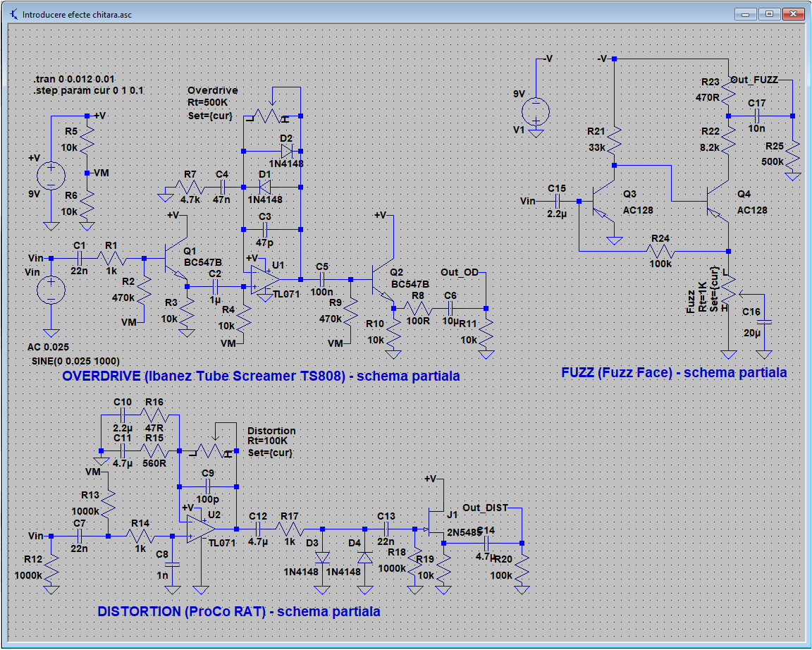The width and height of the screenshot is (812, 650).
Task: Click the Out_OD net label
Action: click(x=460, y=272)
